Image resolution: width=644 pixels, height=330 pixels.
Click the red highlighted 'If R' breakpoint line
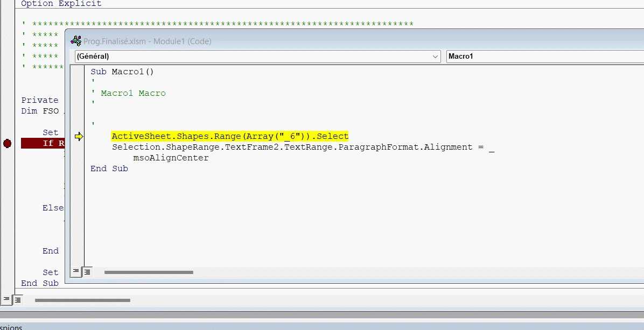[43, 143]
